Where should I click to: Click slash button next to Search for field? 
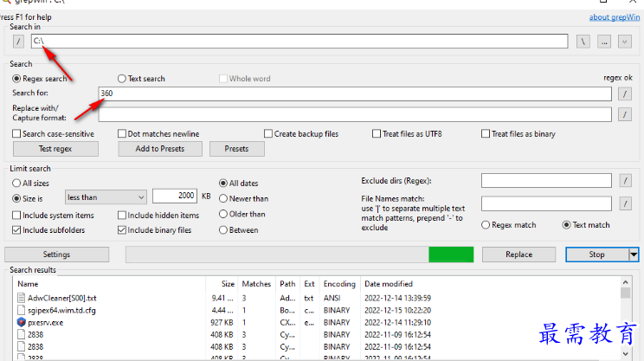[x=625, y=93]
